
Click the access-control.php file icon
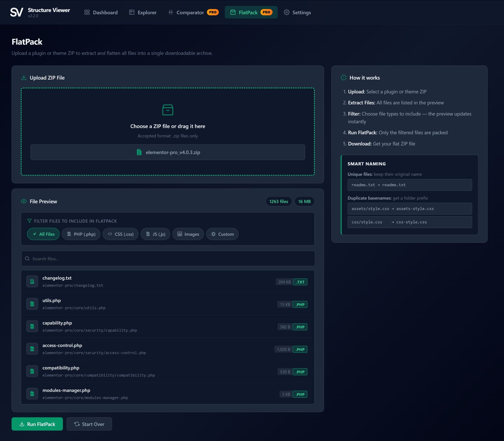32,349
